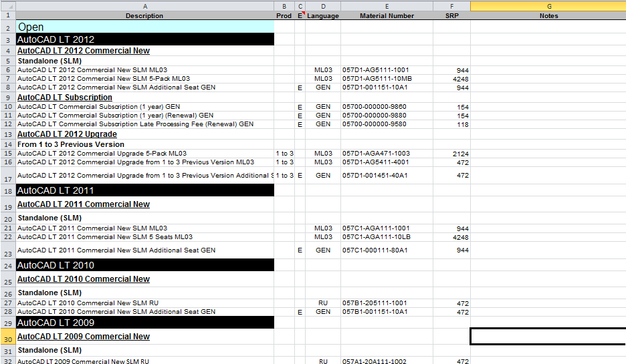
Task: Select material number 057A1-20A111-1002
Action: pyautogui.click(x=387, y=361)
